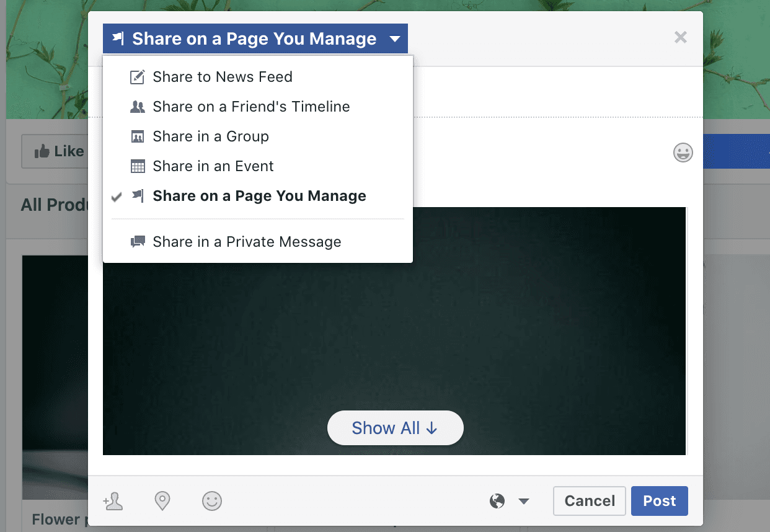Click the tag friends icon
Image resolution: width=770 pixels, height=532 pixels.
click(x=113, y=501)
